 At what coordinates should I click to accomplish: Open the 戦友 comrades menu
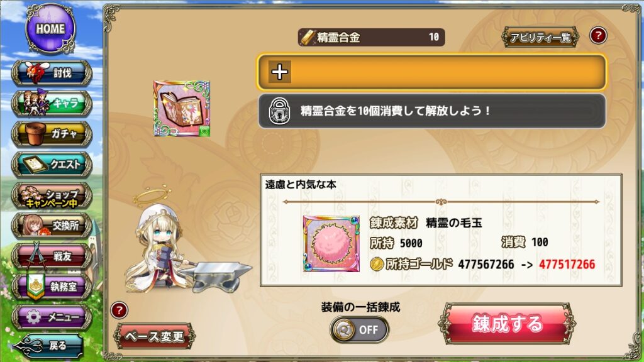click(x=52, y=256)
